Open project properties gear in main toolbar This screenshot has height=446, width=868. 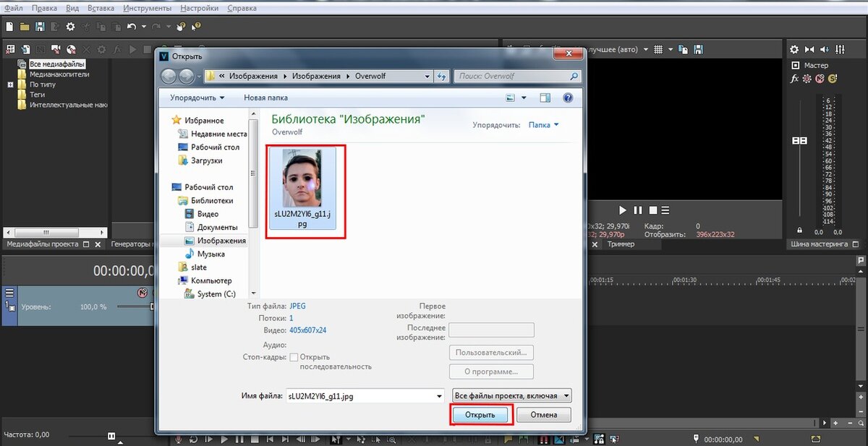(70, 27)
